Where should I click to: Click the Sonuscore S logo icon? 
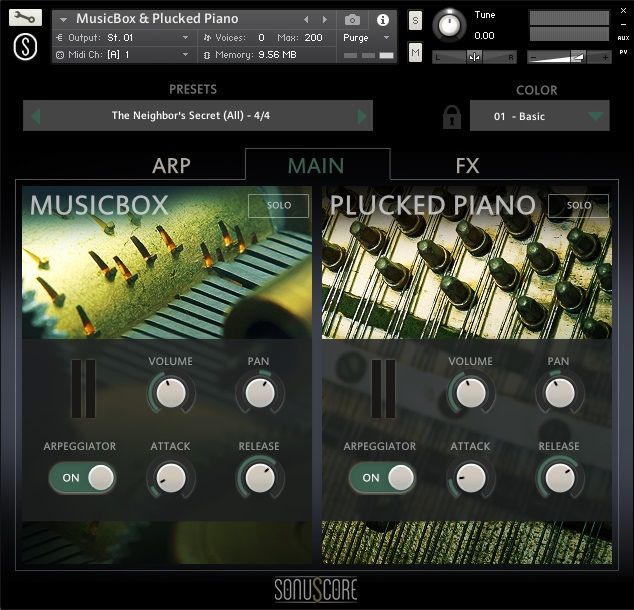25,47
